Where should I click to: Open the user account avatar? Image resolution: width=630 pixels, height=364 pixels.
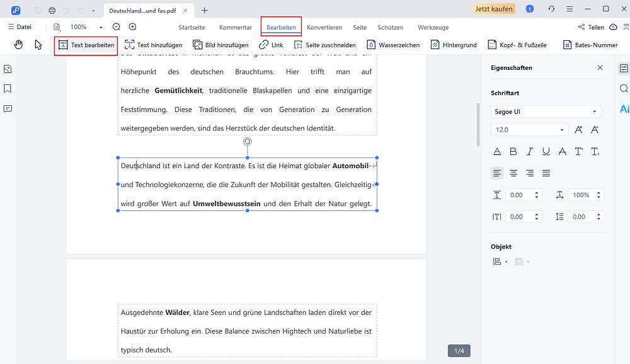point(530,9)
